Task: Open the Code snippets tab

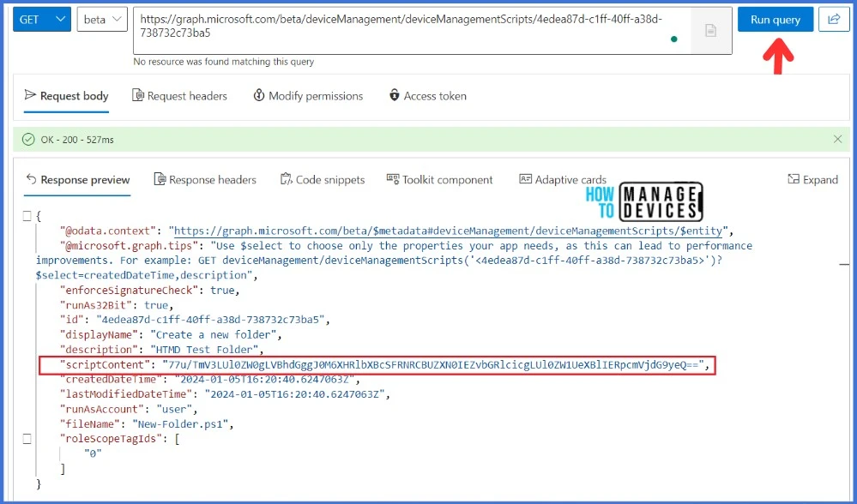Action: (x=323, y=180)
